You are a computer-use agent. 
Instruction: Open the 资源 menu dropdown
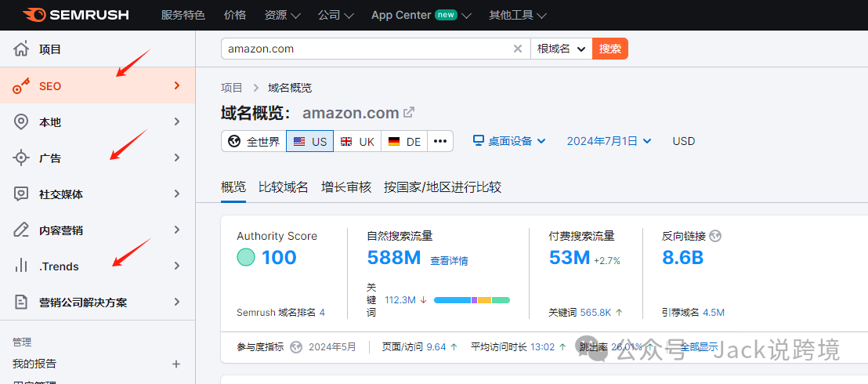[282, 15]
